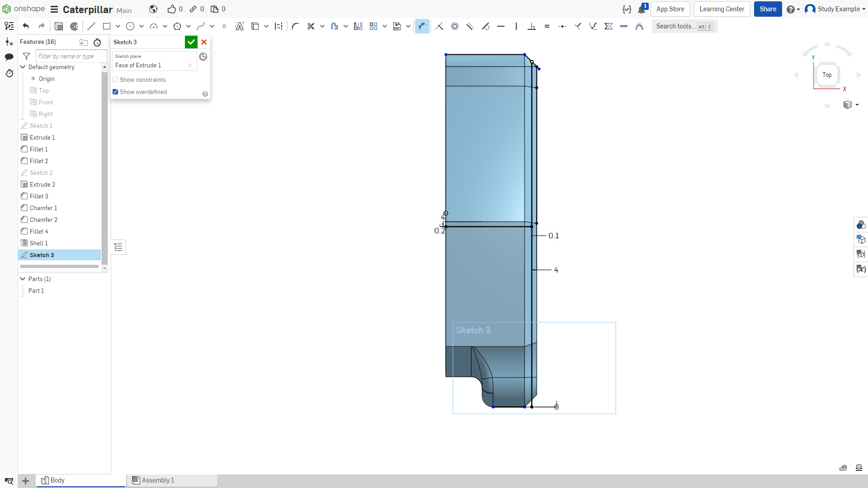
Task: Open spline tool dropdown arrow
Action: 212,26
